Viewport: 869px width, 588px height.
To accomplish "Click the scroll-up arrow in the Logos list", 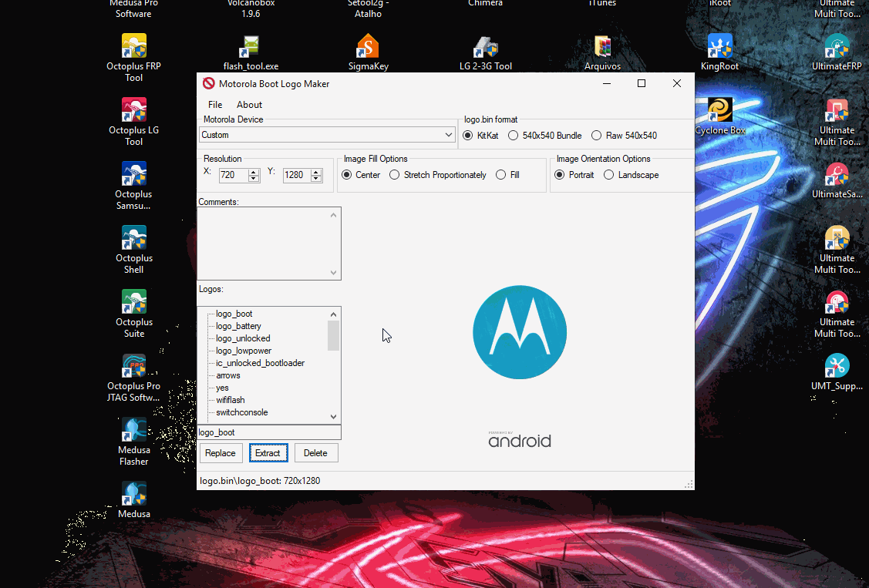I will pyautogui.click(x=334, y=314).
